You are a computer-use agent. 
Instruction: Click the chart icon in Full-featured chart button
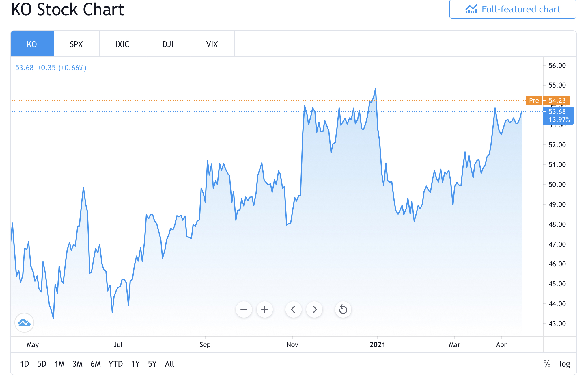[x=471, y=9]
